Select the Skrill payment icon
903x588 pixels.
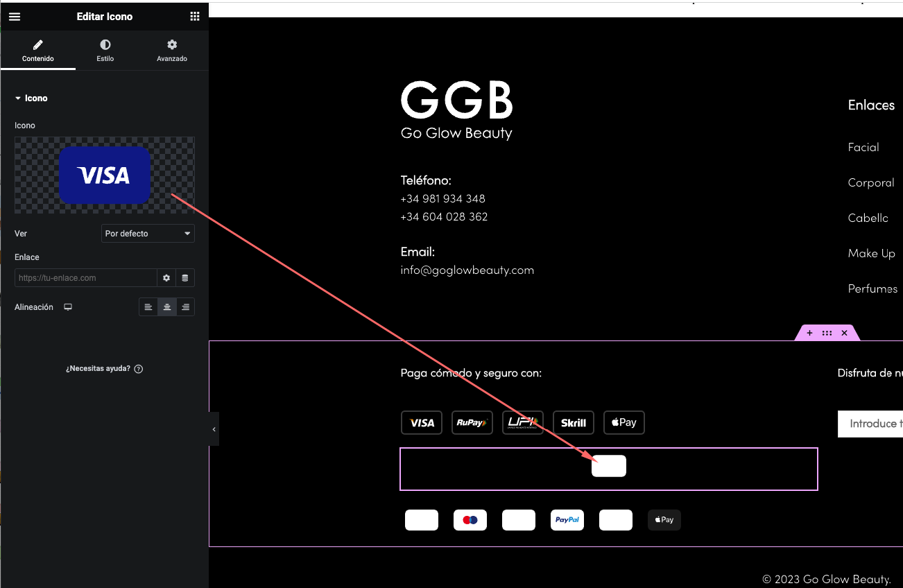click(x=574, y=423)
